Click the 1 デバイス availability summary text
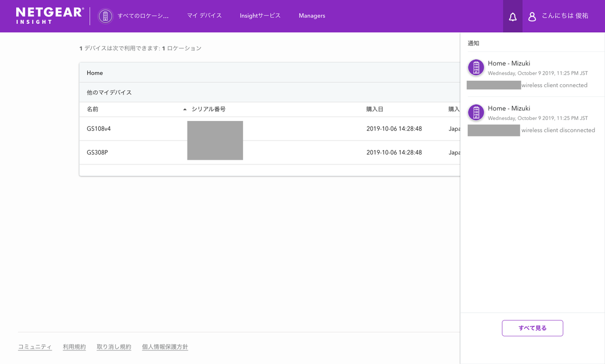This screenshot has height=364, width=605. (140, 48)
